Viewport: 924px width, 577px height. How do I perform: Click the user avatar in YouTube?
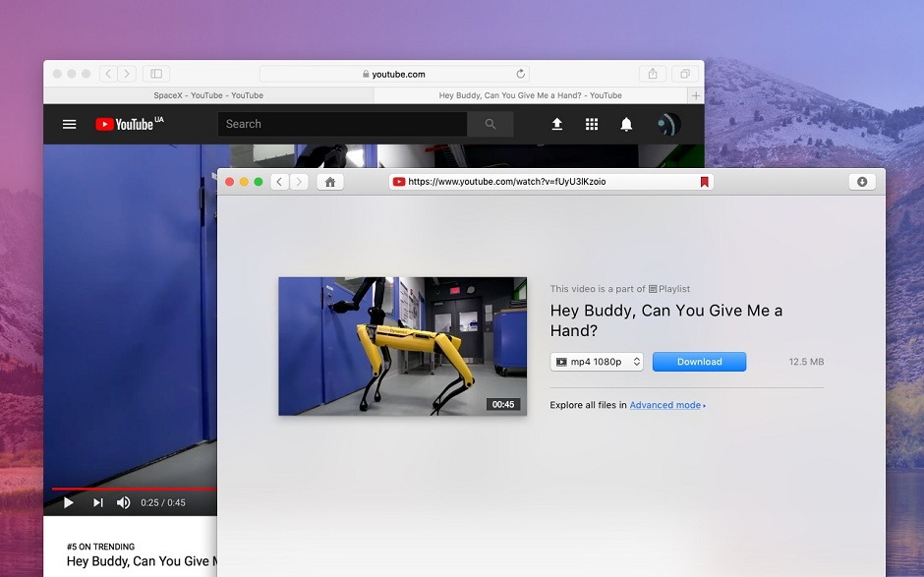[x=668, y=125]
